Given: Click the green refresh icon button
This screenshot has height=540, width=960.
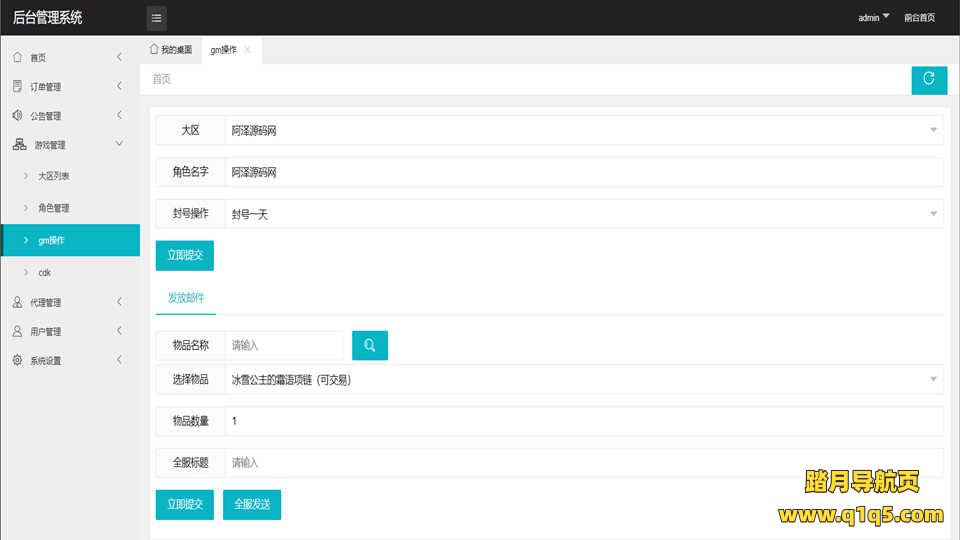Looking at the screenshot, I should pyautogui.click(x=929, y=79).
